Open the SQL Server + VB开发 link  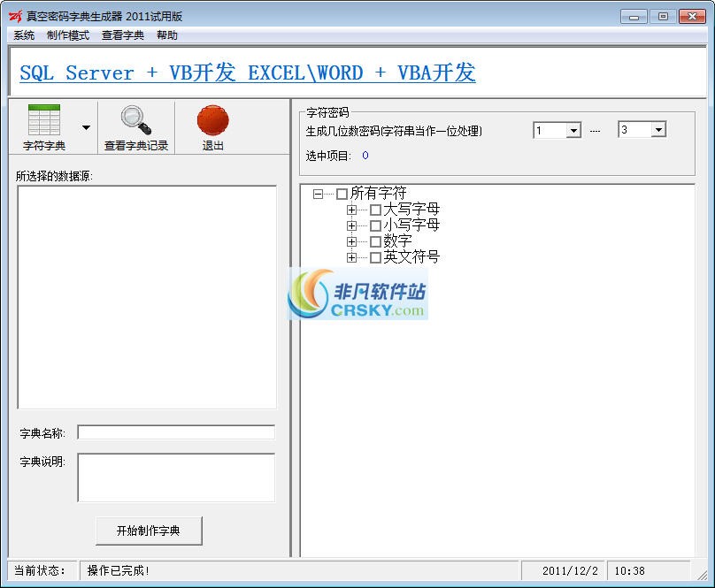pyautogui.click(x=127, y=73)
